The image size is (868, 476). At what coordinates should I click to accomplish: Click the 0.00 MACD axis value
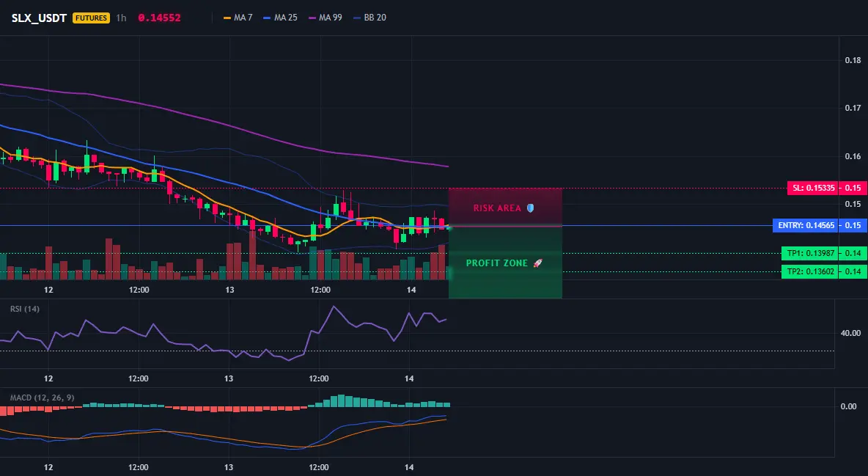[x=849, y=406]
